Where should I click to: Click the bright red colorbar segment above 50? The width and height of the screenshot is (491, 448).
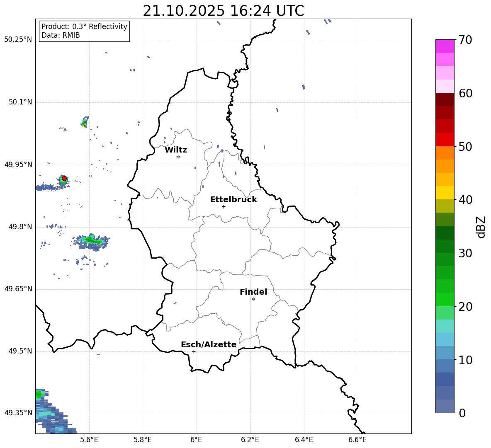445,139
